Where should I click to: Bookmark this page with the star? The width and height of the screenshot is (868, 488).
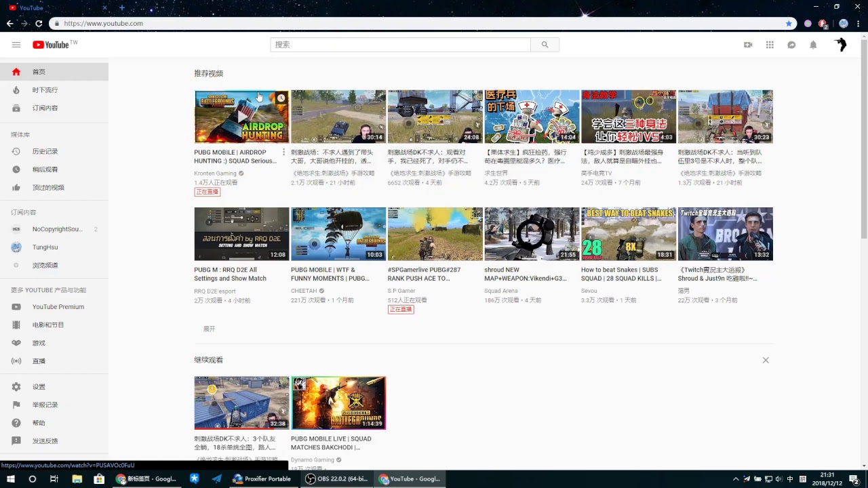[x=789, y=23]
